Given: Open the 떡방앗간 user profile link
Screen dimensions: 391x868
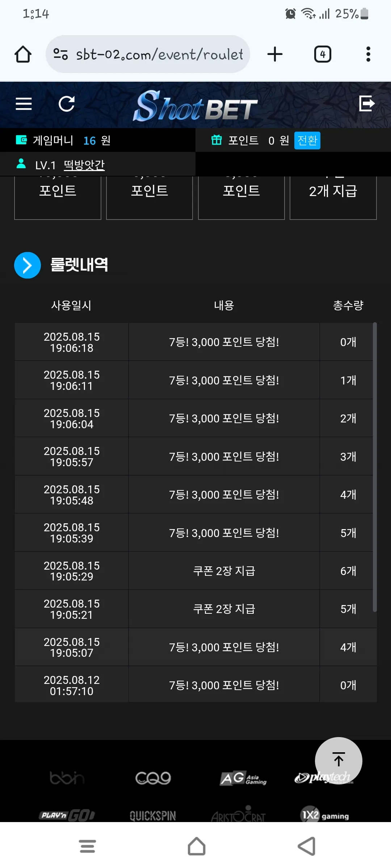Looking at the screenshot, I should tap(84, 165).
